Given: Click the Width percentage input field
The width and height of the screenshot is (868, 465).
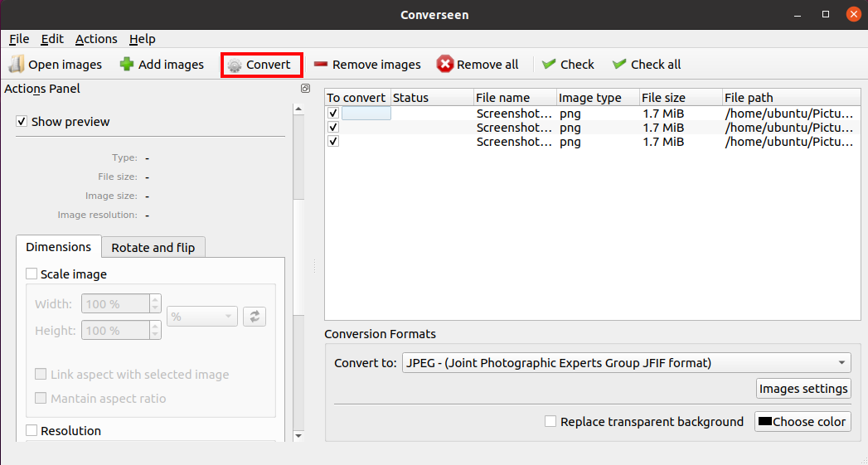Looking at the screenshot, I should click(x=116, y=304).
